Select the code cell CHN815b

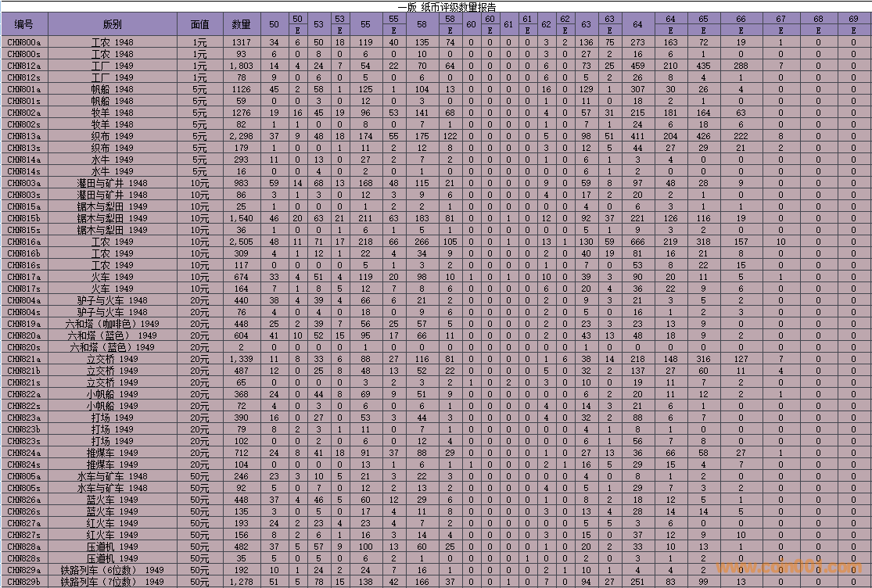[x=24, y=218]
